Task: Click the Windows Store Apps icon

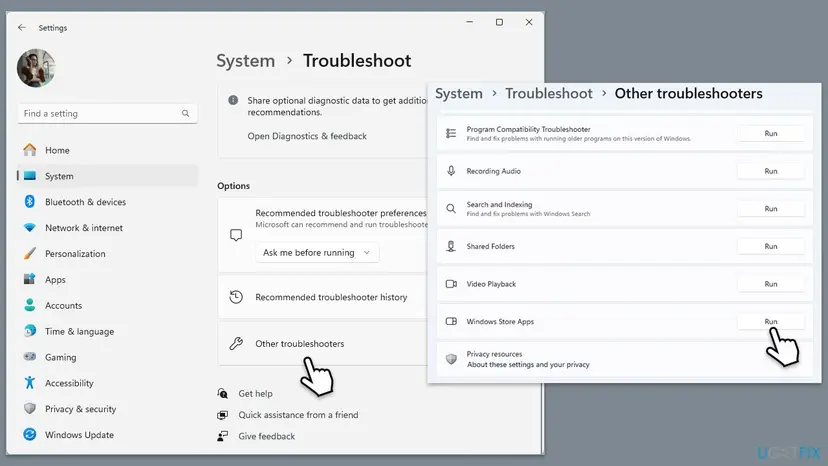Action: tap(451, 321)
